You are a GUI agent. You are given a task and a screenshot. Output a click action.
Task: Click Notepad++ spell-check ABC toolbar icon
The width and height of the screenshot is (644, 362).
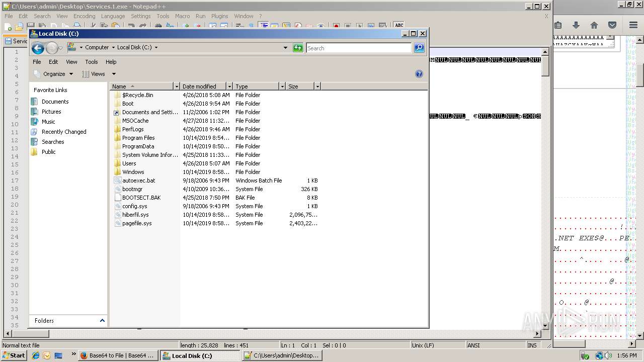pyautogui.click(x=399, y=25)
